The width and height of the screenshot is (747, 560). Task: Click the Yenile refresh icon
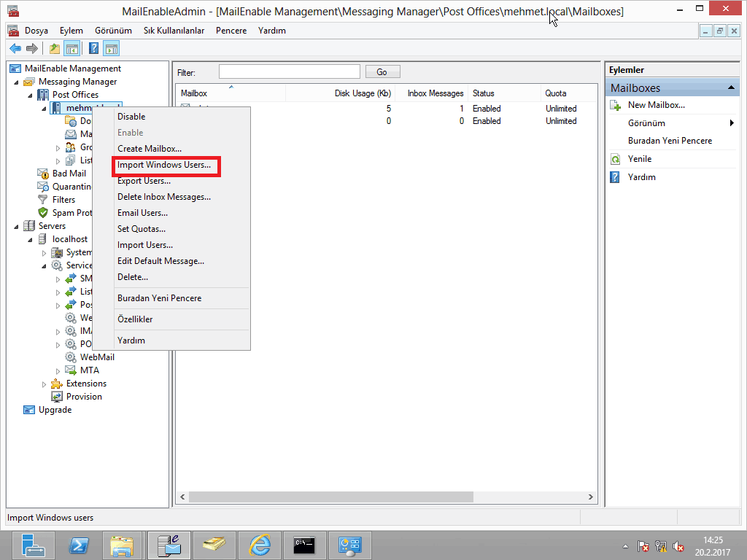point(616,159)
